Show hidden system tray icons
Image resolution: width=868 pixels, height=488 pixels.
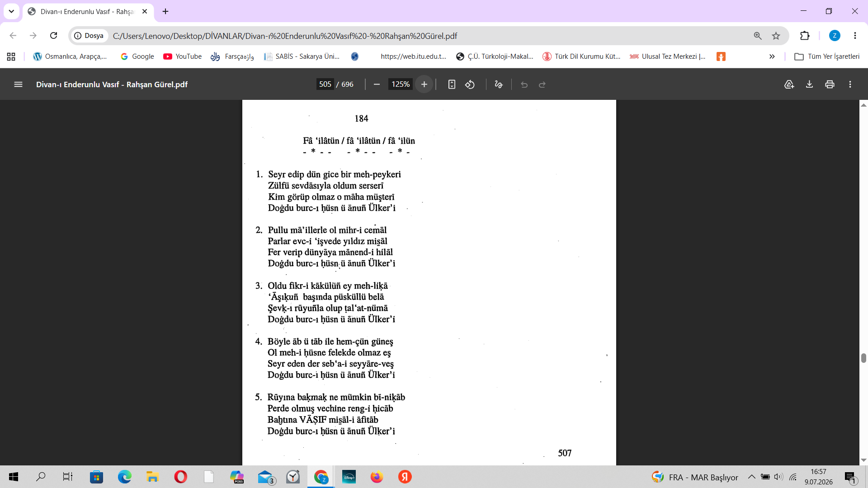pyautogui.click(x=751, y=477)
